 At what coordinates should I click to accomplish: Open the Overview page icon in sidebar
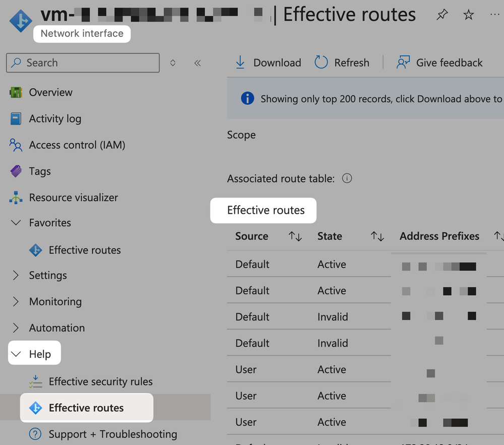tap(17, 92)
